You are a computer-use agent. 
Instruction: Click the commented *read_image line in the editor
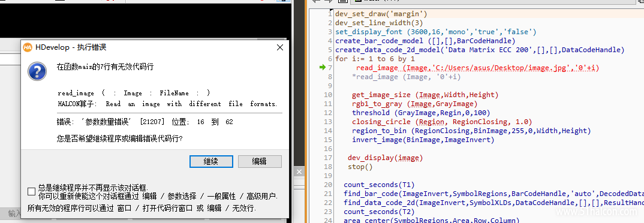pyautogui.click(x=406, y=77)
